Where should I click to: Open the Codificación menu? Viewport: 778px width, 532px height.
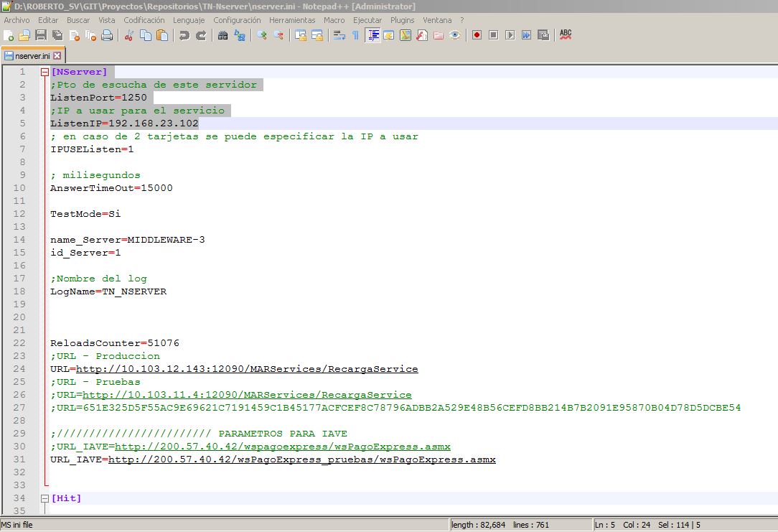[144, 20]
